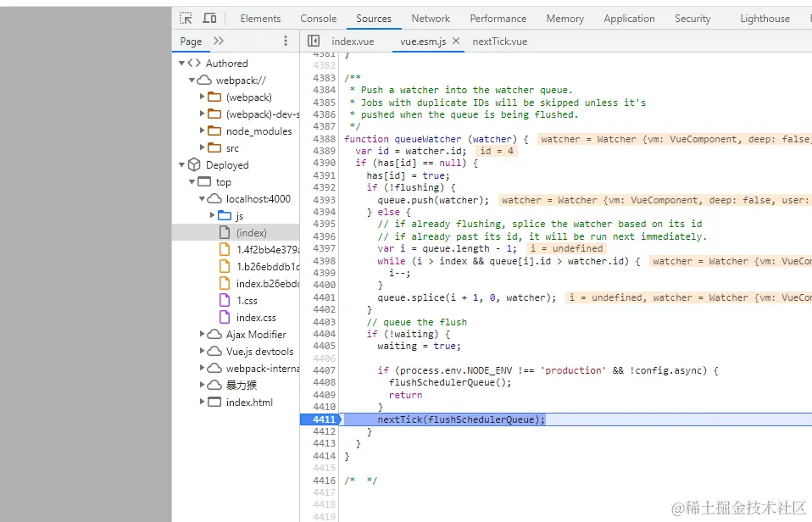Expand the node_modules folder
The width and height of the screenshot is (812, 522).
click(203, 130)
